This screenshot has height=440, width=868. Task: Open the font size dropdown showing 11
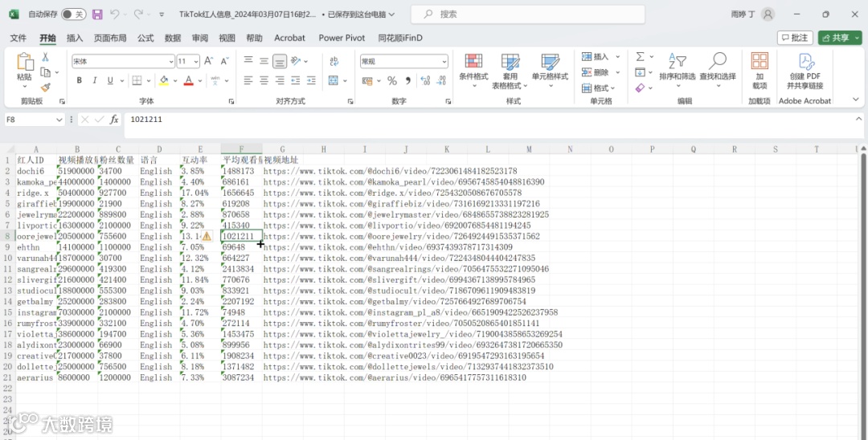(196, 61)
